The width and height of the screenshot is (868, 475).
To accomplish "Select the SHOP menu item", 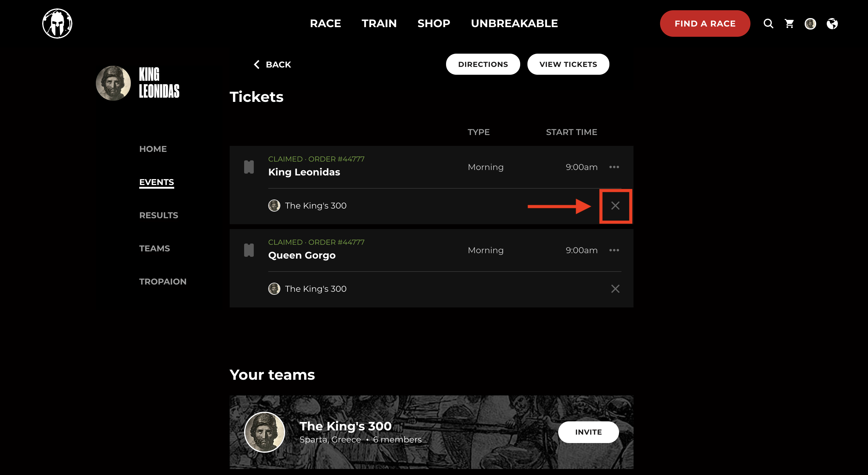I will [x=434, y=23].
